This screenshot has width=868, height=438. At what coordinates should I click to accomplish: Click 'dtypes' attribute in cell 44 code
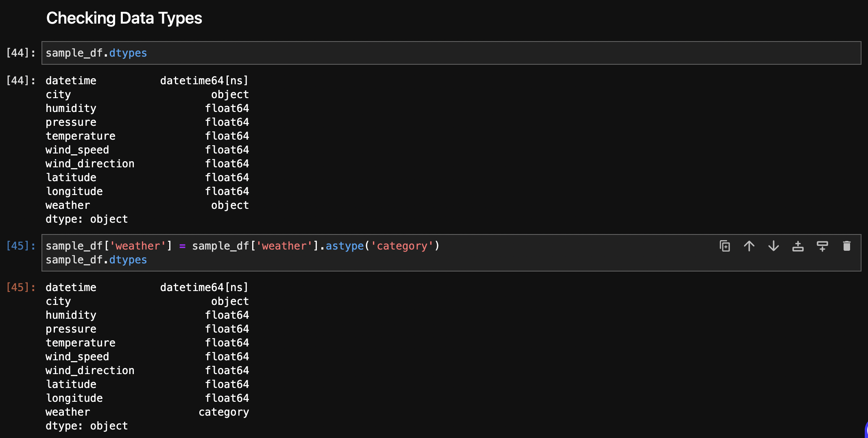point(128,53)
